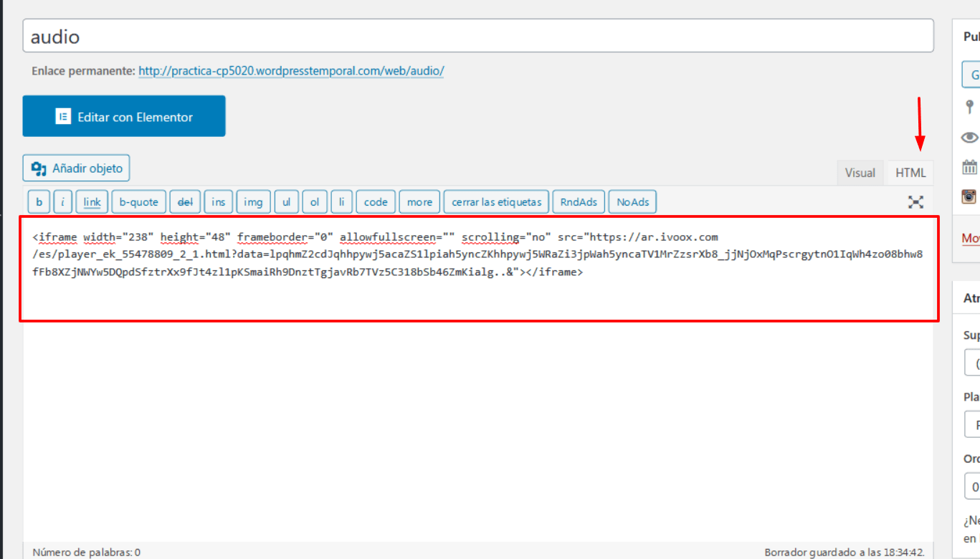Switch to the HTML editor tab

click(x=910, y=173)
